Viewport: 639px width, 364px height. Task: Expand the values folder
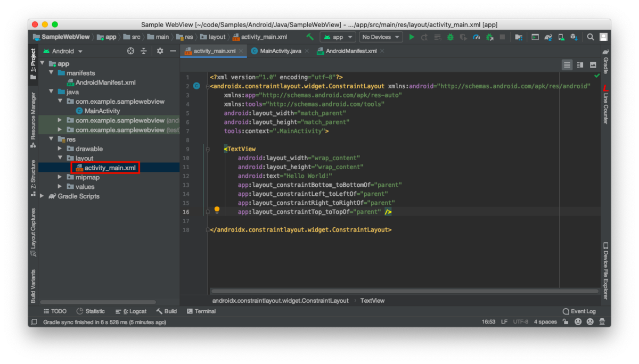[x=60, y=187]
